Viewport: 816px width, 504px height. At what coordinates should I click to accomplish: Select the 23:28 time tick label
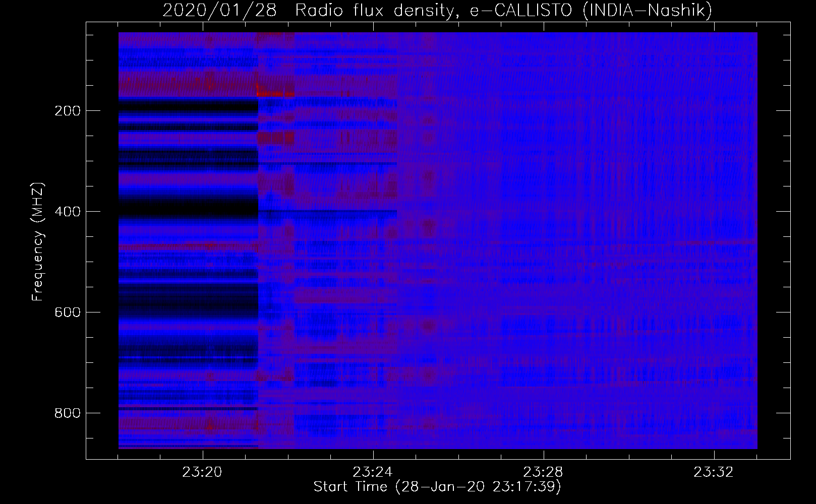click(543, 472)
